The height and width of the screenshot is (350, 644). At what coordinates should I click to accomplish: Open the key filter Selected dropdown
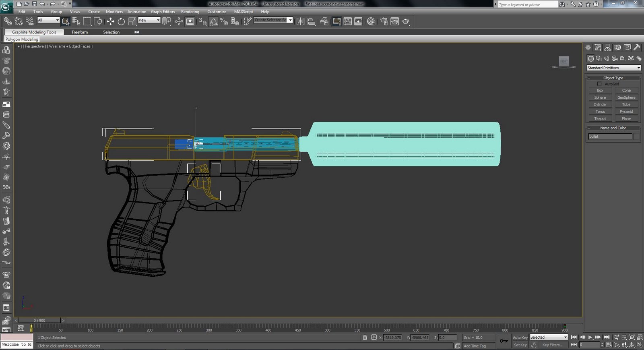pos(549,338)
